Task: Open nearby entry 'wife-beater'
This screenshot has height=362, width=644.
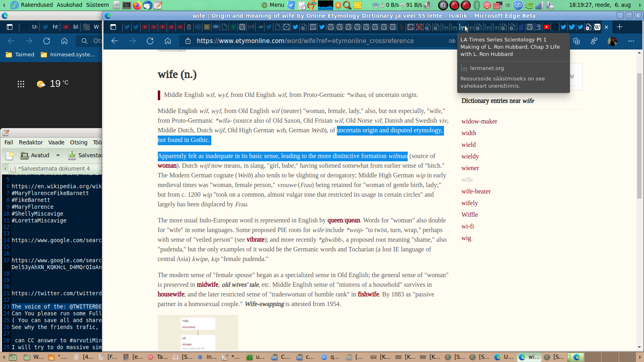Action: [476, 191]
